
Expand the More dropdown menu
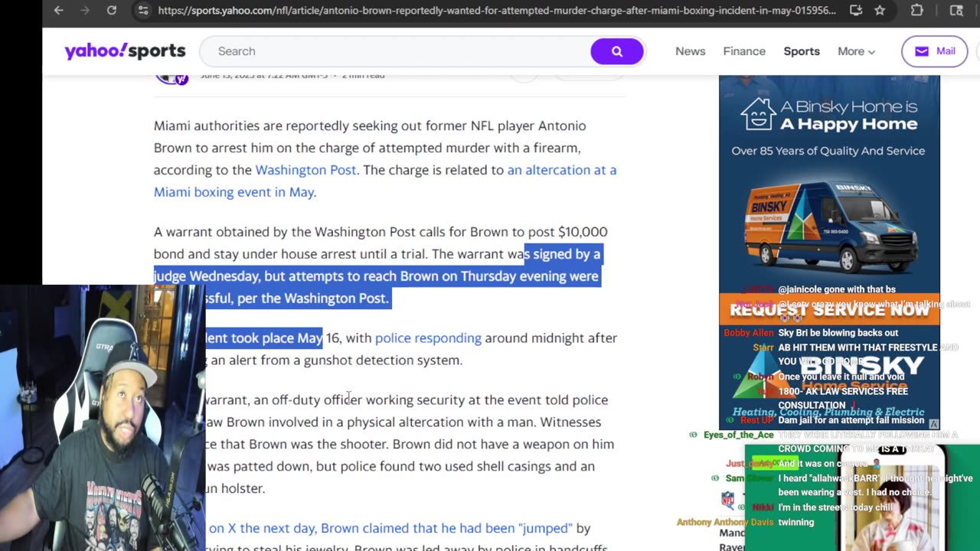856,51
